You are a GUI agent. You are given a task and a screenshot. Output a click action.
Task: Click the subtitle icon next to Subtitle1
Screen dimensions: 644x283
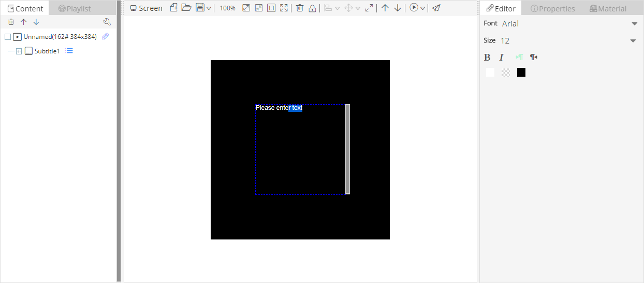tap(28, 51)
